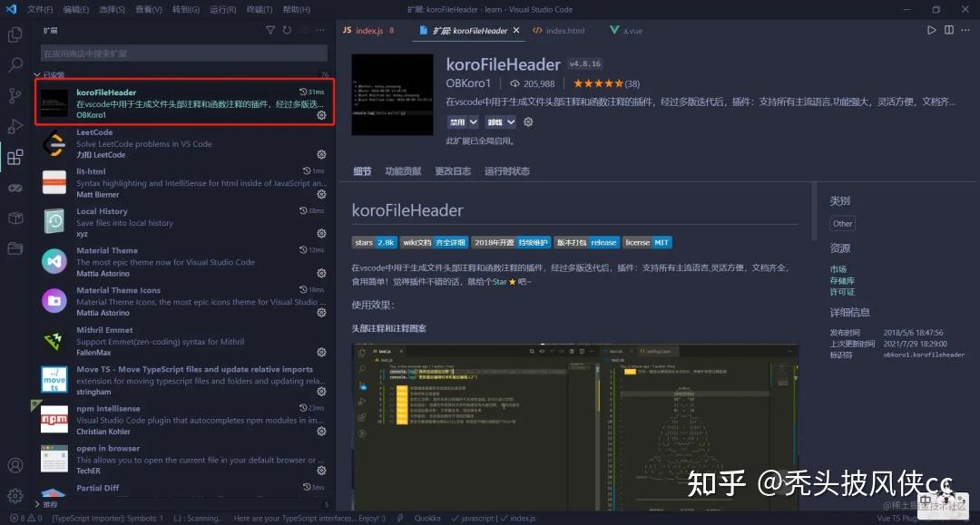This screenshot has height=525, width=980.
Task: Open the 查看(V) menu
Action: point(149,9)
